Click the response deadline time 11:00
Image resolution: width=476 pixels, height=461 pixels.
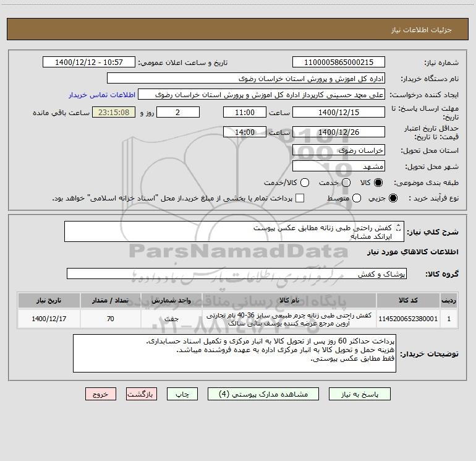[245, 112]
